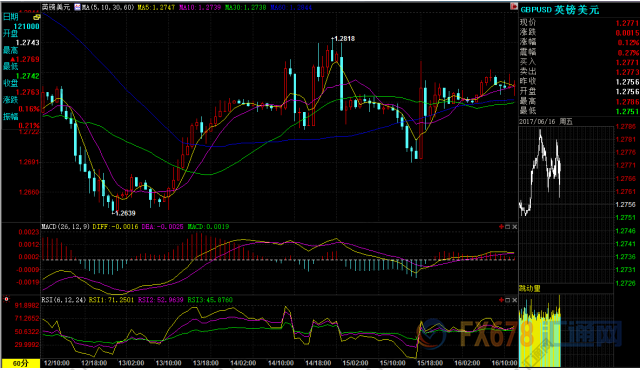640x370 pixels.
Task: Open the MACD(26,12,9) parameter settings
Action: pyautogui.click(x=66, y=226)
